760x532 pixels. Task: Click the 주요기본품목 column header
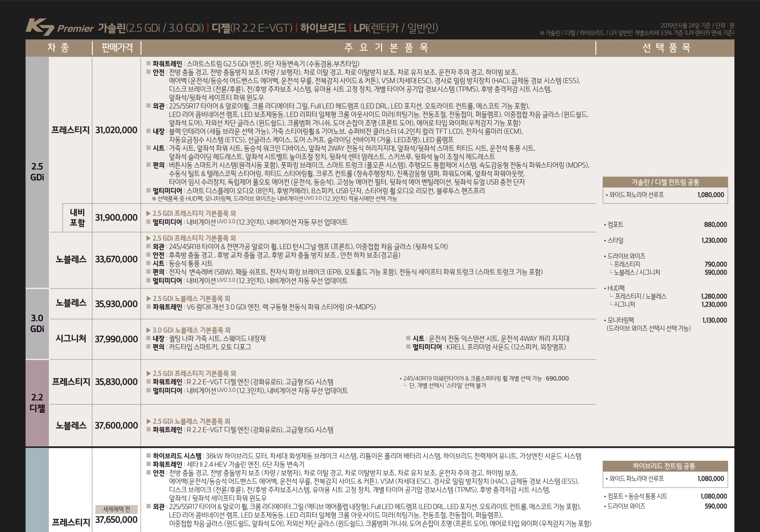point(386,48)
